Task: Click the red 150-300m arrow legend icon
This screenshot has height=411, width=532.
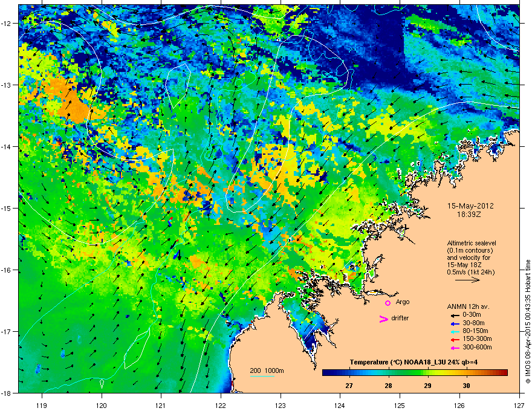Action: [x=455, y=340]
